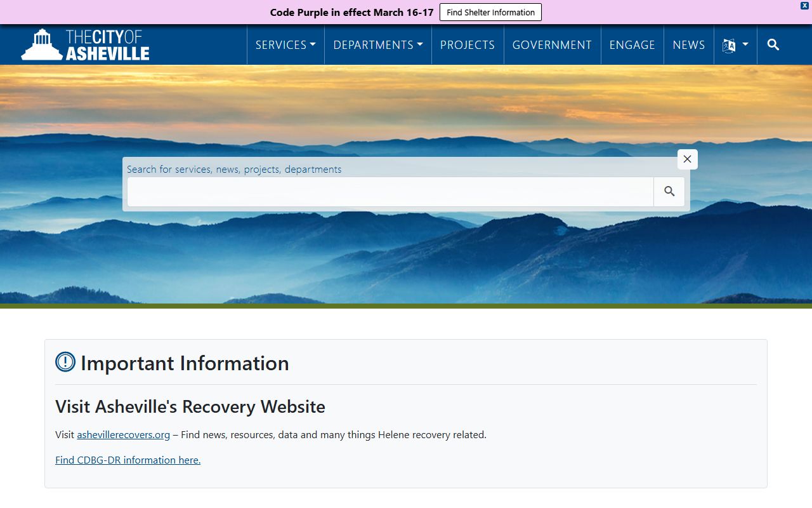
Task: Focus the site search input field
Action: pyautogui.click(x=390, y=192)
